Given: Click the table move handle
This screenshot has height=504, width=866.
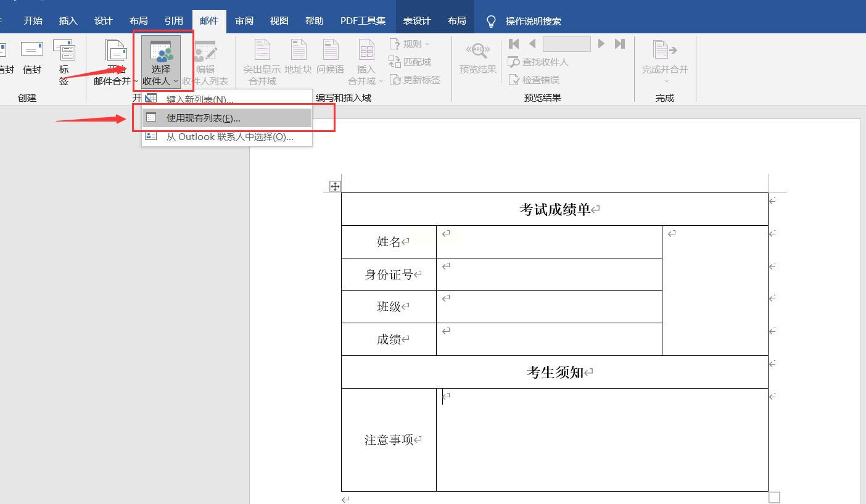Looking at the screenshot, I should [x=335, y=186].
